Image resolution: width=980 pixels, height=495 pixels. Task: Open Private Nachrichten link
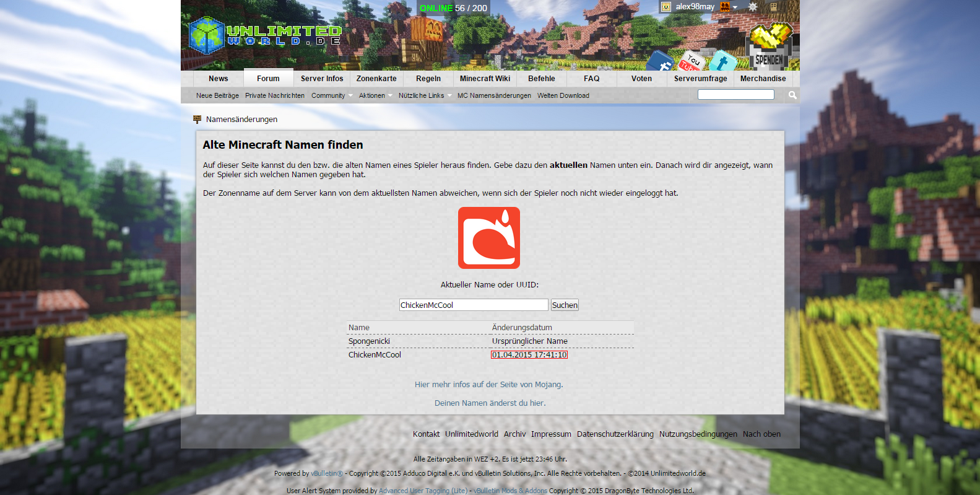tap(275, 95)
